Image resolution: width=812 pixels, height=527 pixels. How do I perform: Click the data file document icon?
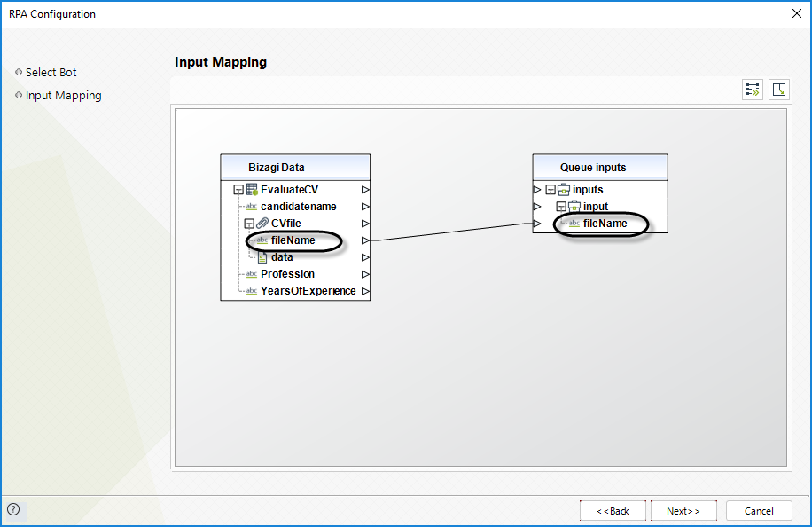click(x=262, y=257)
